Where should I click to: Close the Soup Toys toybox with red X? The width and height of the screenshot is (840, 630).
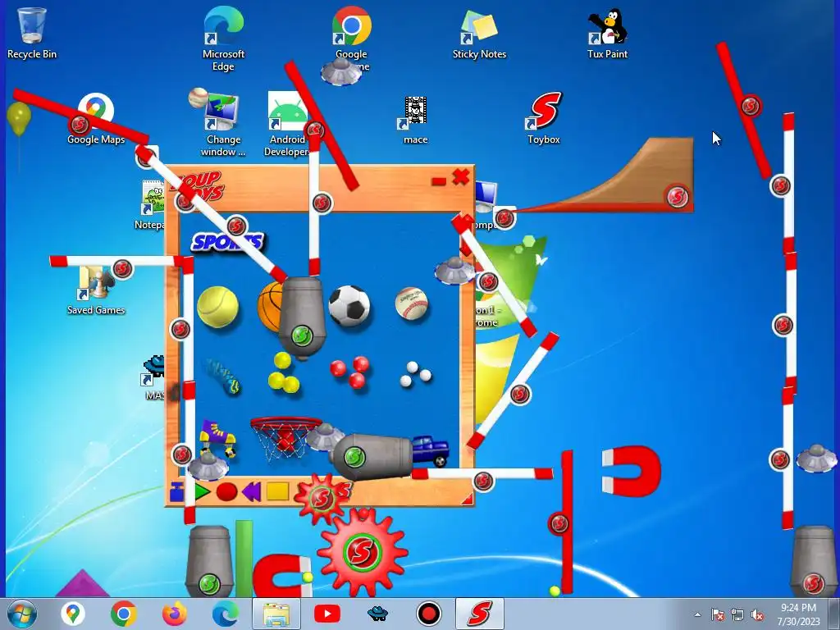click(x=461, y=177)
